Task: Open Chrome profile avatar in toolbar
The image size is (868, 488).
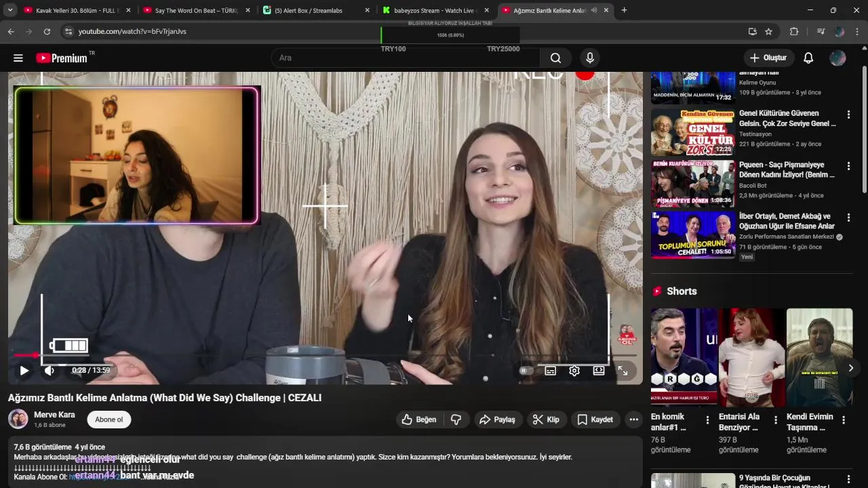Action: pyautogui.click(x=840, y=31)
